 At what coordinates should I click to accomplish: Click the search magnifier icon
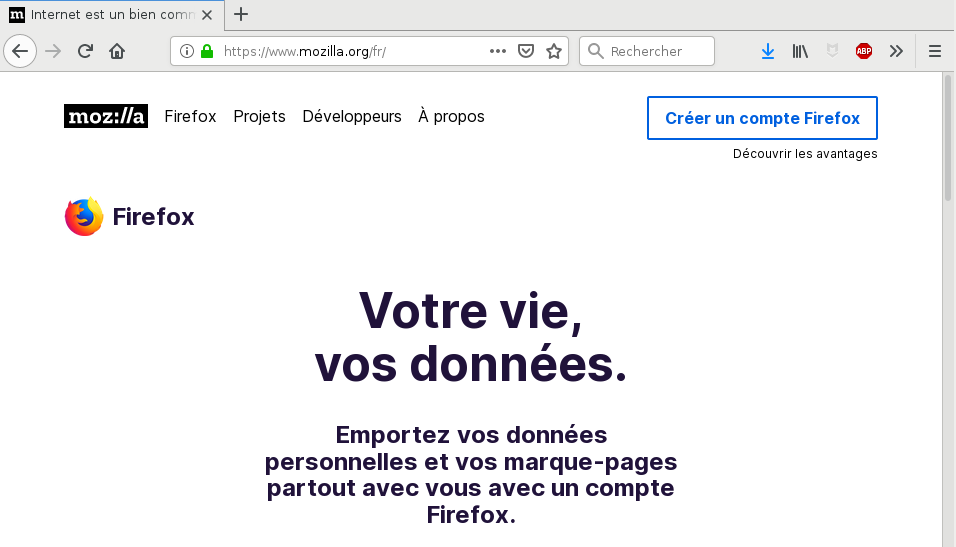(x=596, y=51)
